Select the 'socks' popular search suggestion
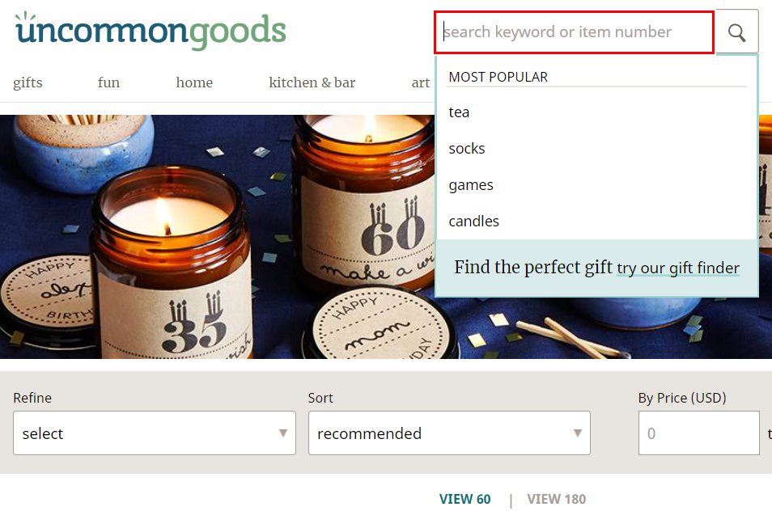 coord(467,149)
